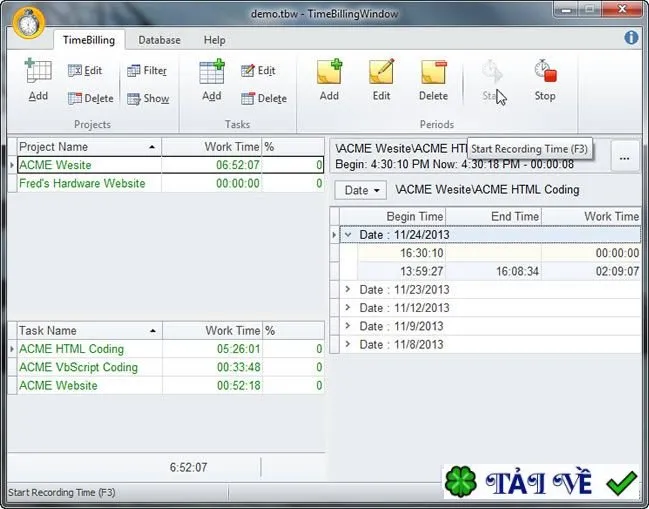The image size is (649, 509).
Task: Edit the selected period
Action: [381, 80]
